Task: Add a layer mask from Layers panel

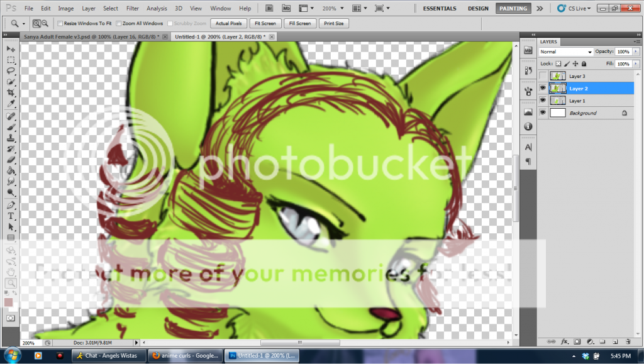Action: pos(577,341)
